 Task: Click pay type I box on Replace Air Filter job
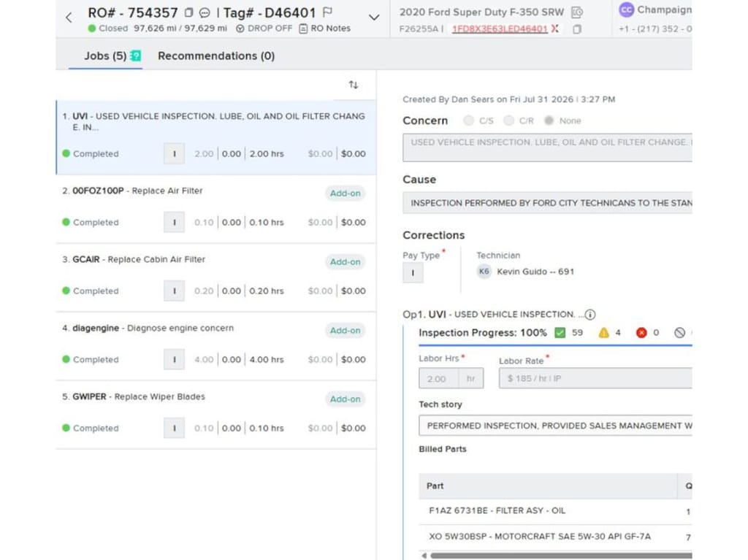[174, 222]
